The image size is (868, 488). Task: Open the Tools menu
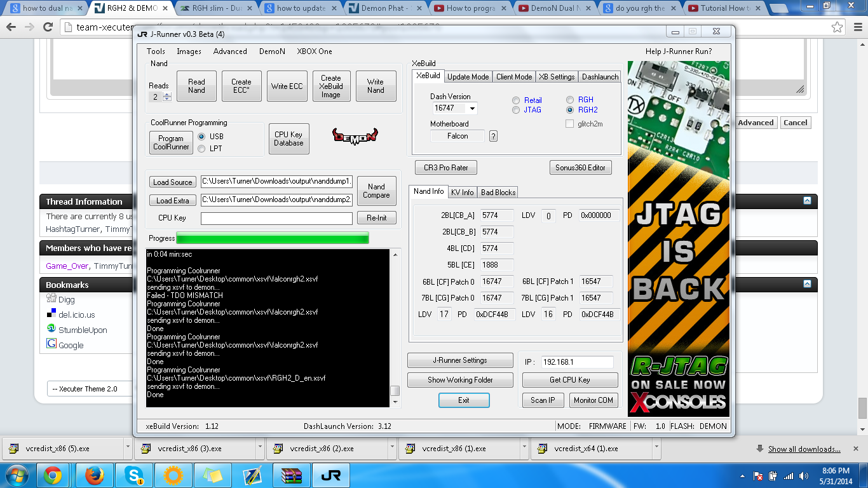pyautogui.click(x=156, y=51)
